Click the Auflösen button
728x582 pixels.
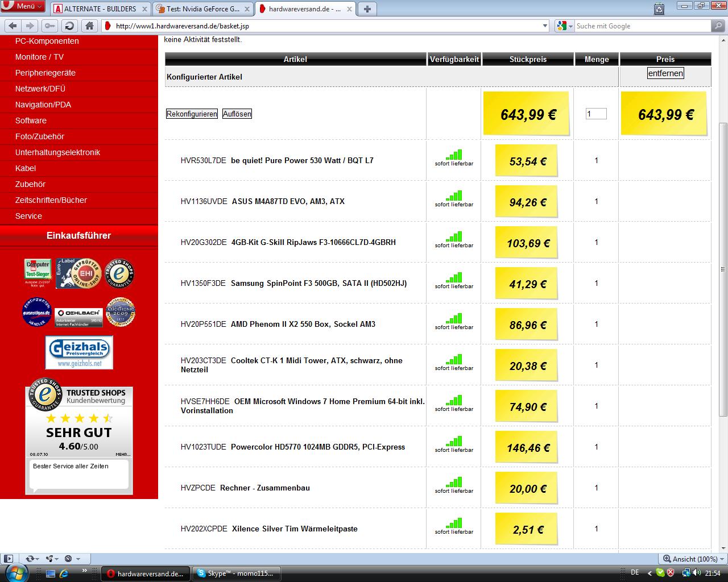237,114
